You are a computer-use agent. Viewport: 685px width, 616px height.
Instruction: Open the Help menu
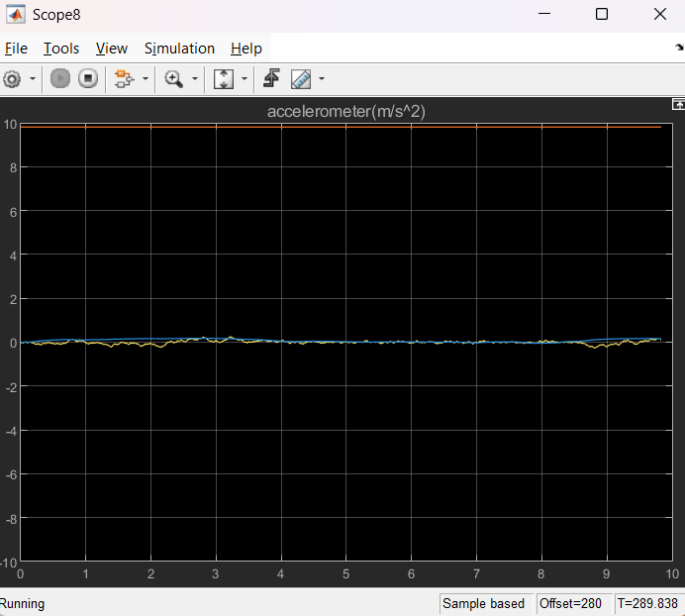click(246, 49)
